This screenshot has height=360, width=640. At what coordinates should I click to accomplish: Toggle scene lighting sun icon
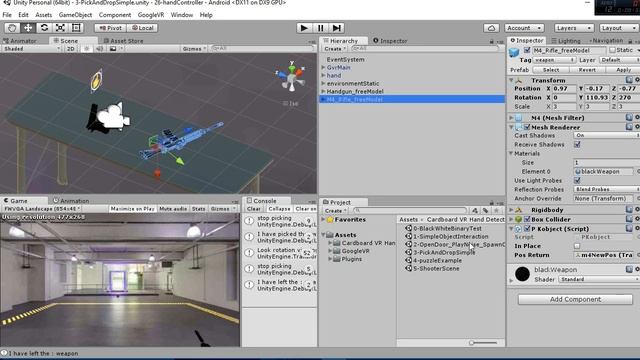point(87,49)
